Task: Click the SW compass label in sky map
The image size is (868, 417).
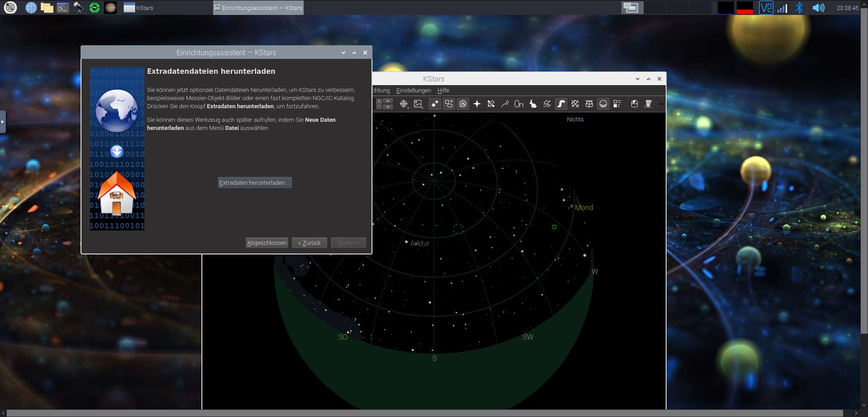Action: tap(528, 337)
